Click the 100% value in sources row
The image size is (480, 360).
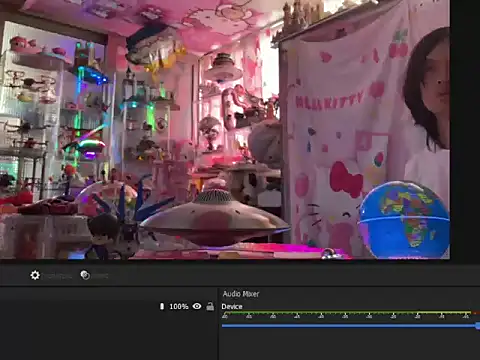pos(179,306)
